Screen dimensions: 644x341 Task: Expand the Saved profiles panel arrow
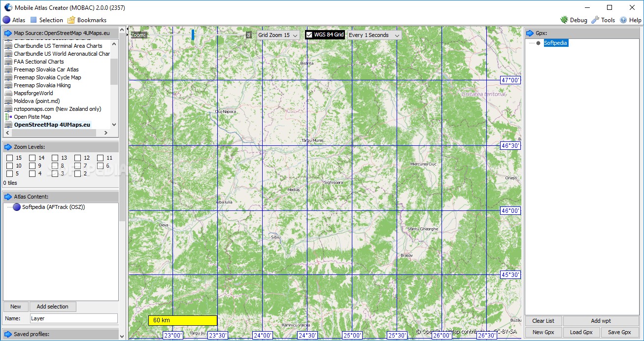pyautogui.click(x=8, y=334)
